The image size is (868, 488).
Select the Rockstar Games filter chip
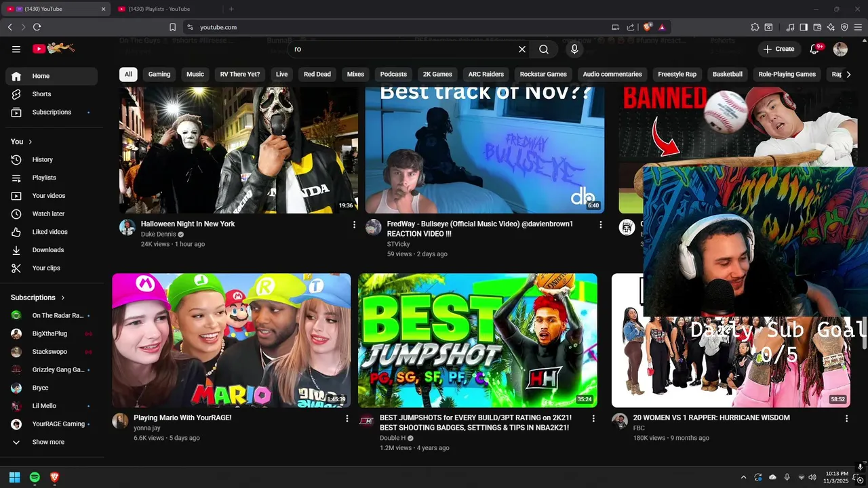pos(543,74)
